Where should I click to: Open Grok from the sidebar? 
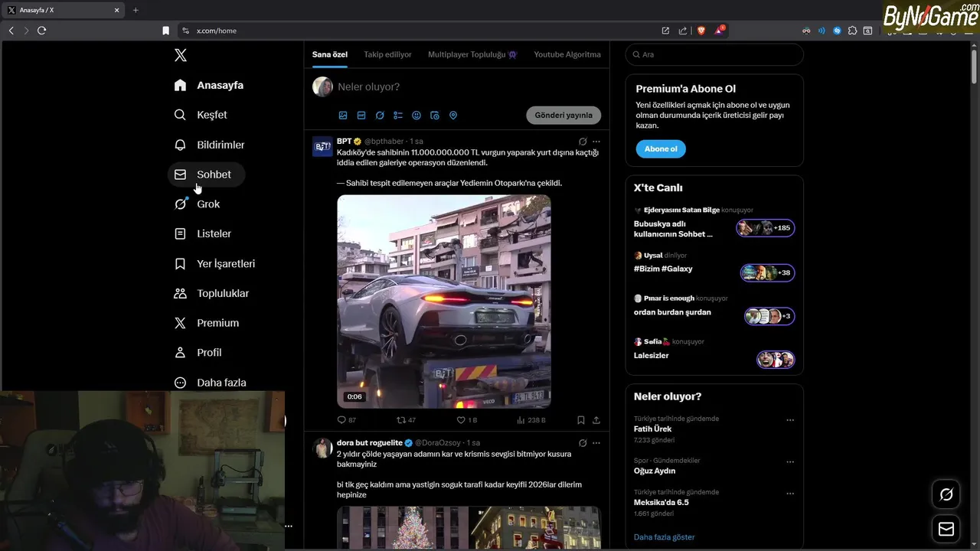tap(198, 204)
